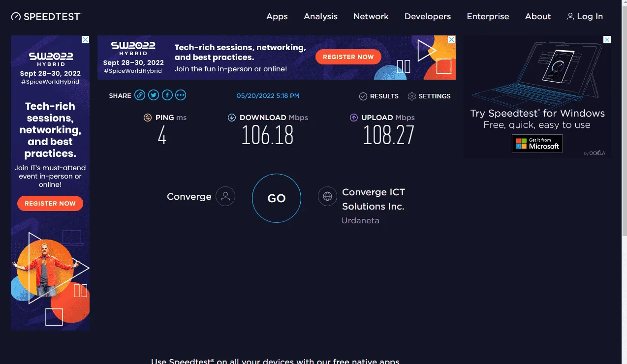Close the top banner ad
The width and height of the screenshot is (627, 364).
(x=451, y=40)
